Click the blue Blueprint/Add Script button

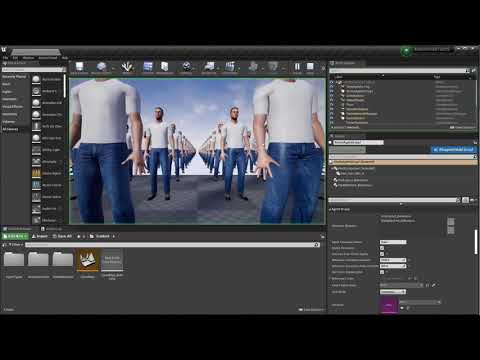pos(453,150)
